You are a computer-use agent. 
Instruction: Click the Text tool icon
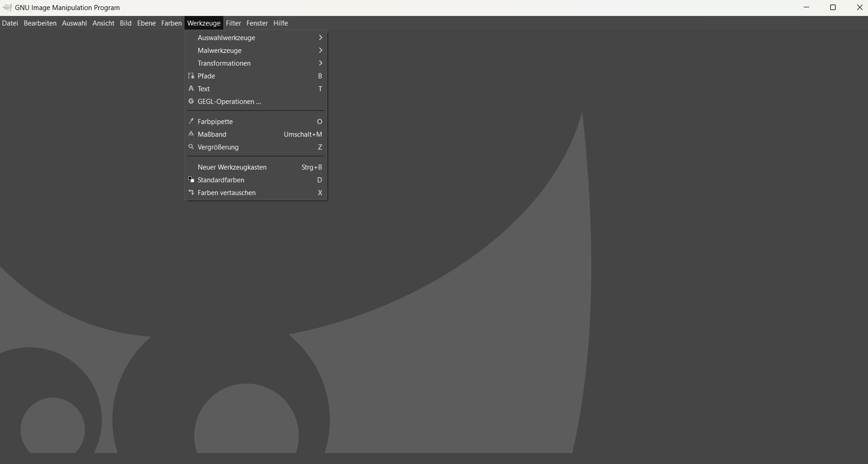(191, 89)
